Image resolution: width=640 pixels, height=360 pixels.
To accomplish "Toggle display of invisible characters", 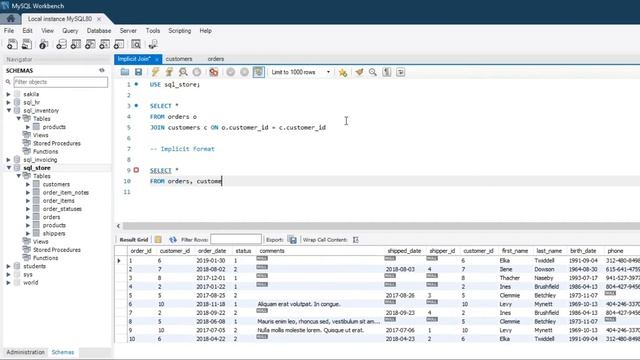I will click(387, 72).
